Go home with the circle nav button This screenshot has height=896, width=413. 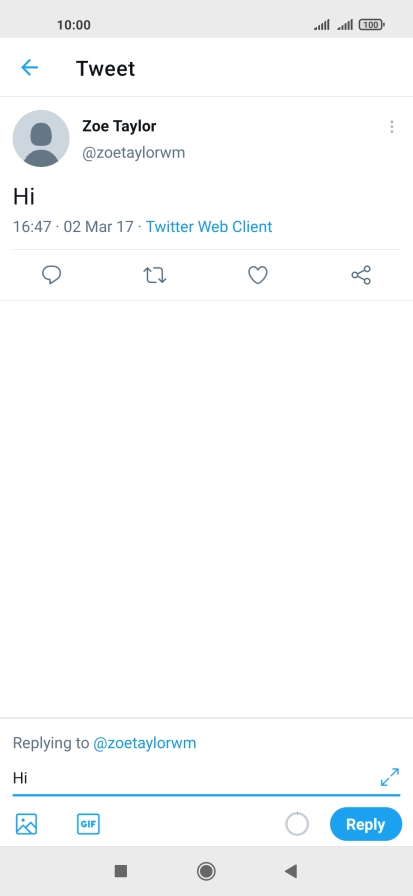pyautogui.click(x=206, y=871)
